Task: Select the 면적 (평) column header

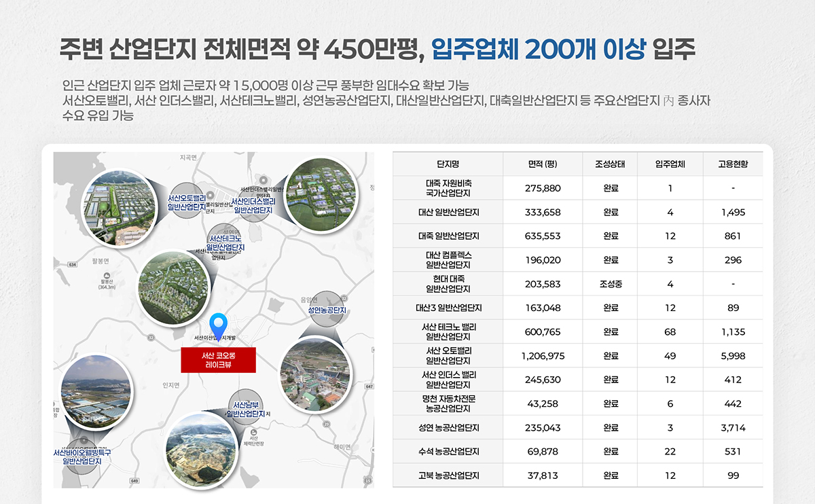Action: coord(542,164)
